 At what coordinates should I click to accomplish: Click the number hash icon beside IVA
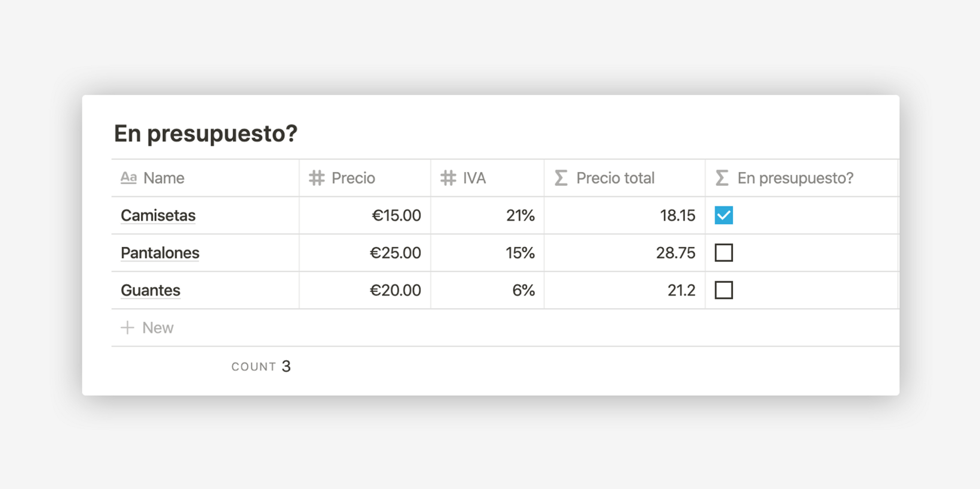click(448, 178)
